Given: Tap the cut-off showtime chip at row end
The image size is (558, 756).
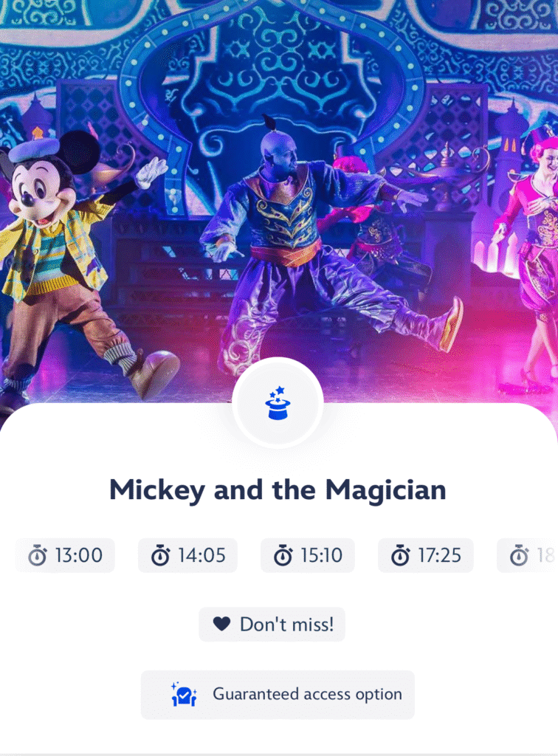Looking at the screenshot, I should 528,555.
